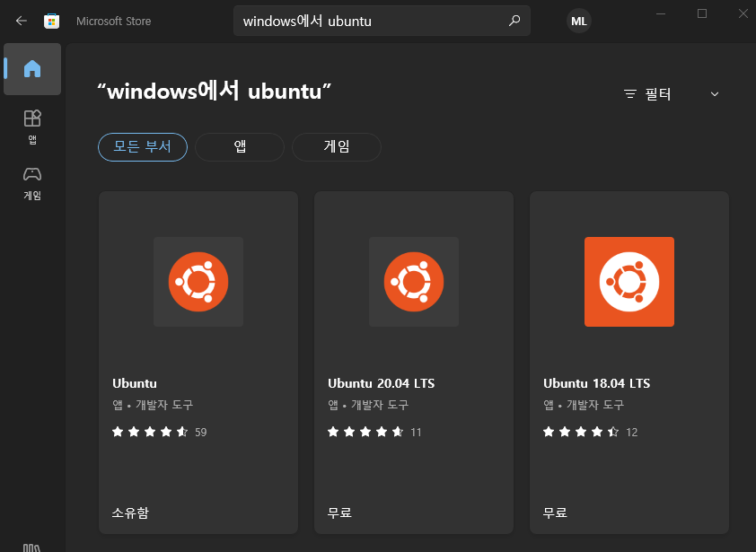Click 무료 on Ubuntu 20.04 LTS card

click(x=339, y=513)
